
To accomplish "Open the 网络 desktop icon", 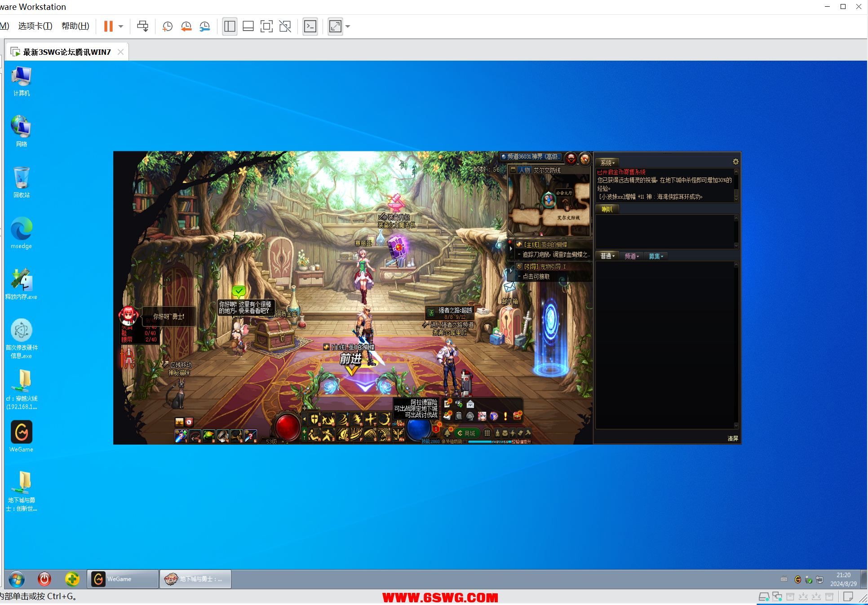I will [x=21, y=132].
